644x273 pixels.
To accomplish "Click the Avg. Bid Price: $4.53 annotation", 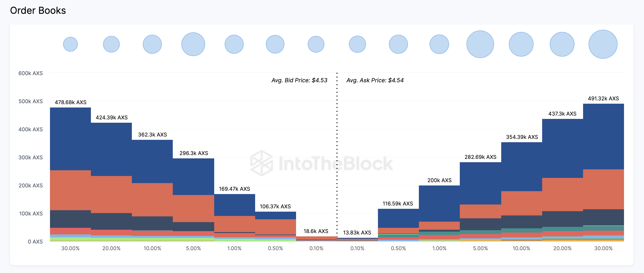I will [299, 80].
